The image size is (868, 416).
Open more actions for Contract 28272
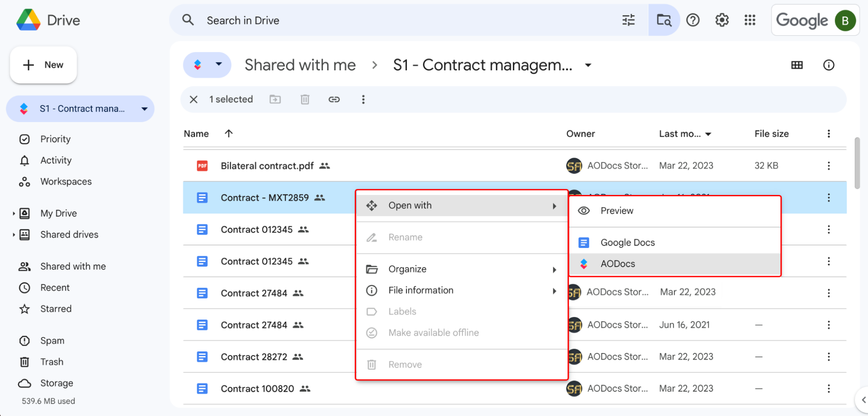point(828,357)
